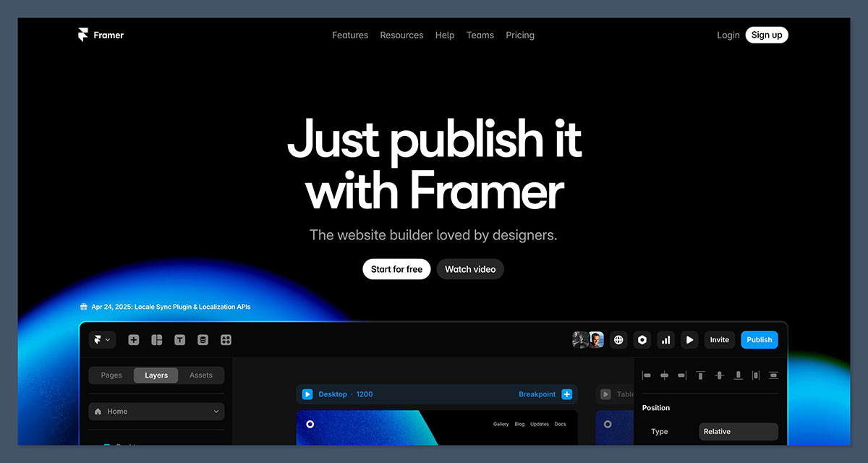This screenshot has width=868, height=463.
Task: Click the Login link
Action: coord(728,35)
